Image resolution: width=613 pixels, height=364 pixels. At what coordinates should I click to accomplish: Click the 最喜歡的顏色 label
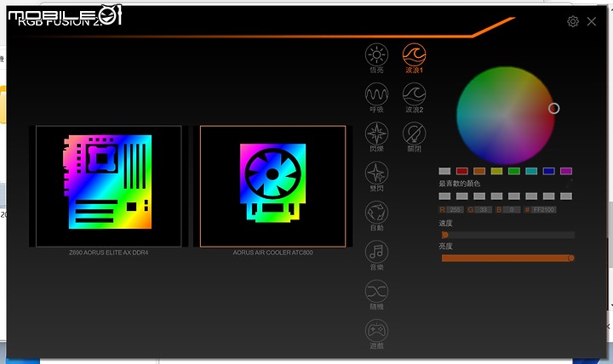460,184
